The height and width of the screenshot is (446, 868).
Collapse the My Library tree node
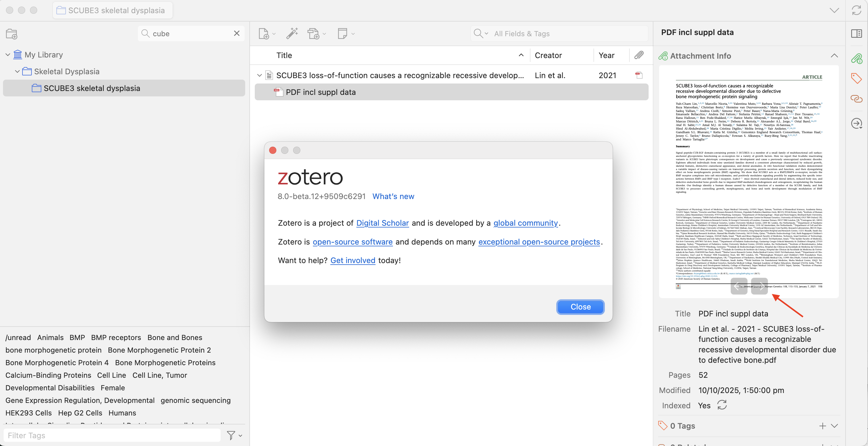pyautogui.click(x=8, y=54)
